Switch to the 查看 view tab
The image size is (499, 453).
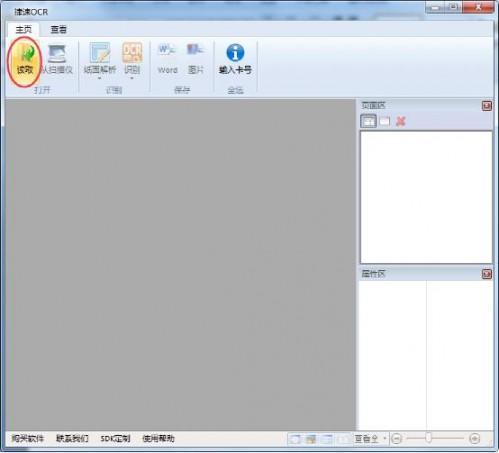[59, 29]
